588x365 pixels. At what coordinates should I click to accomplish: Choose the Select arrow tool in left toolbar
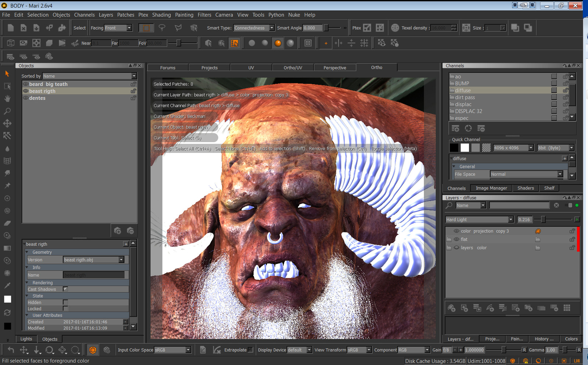pyautogui.click(x=7, y=74)
